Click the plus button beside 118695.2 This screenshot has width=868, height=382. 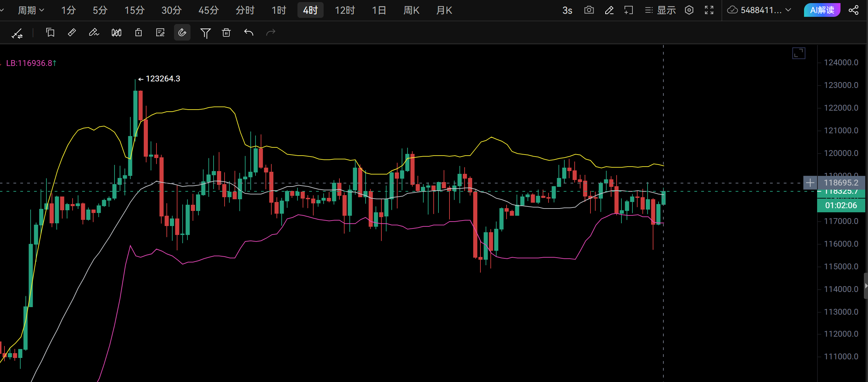(x=810, y=183)
